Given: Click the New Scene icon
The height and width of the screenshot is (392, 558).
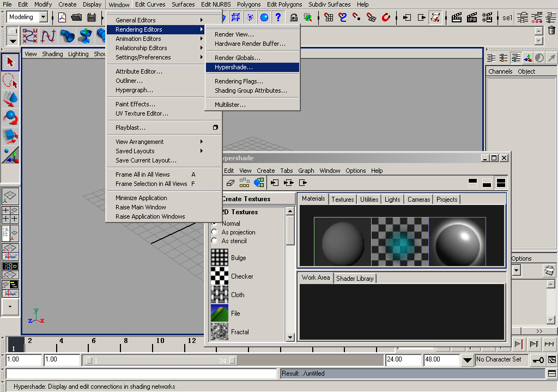Looking at the screenshot, I should pyautogui.click(x=62, y=17).
